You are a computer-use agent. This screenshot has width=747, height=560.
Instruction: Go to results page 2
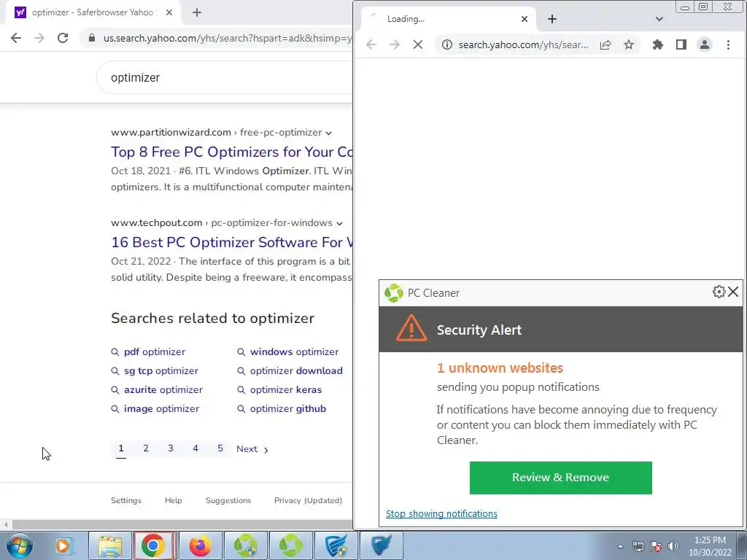[146, 448]
